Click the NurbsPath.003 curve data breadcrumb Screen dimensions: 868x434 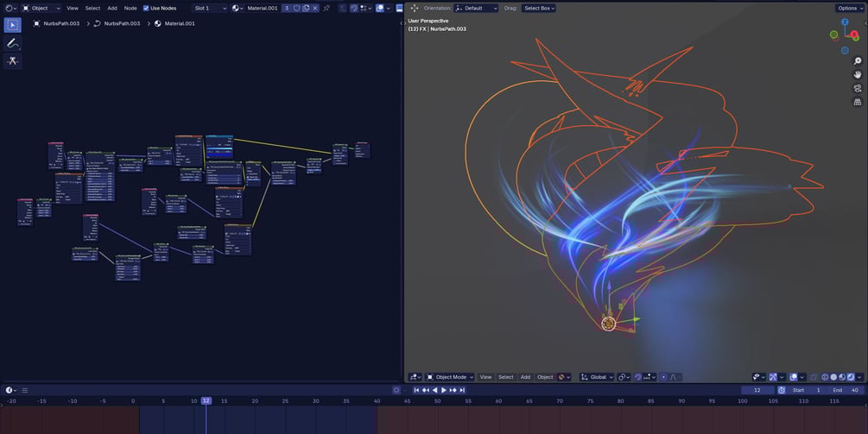coord(117,24)
